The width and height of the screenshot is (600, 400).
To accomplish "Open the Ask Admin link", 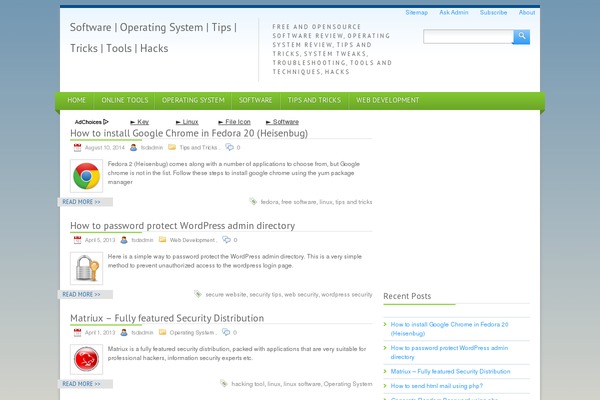I will 454,13.
